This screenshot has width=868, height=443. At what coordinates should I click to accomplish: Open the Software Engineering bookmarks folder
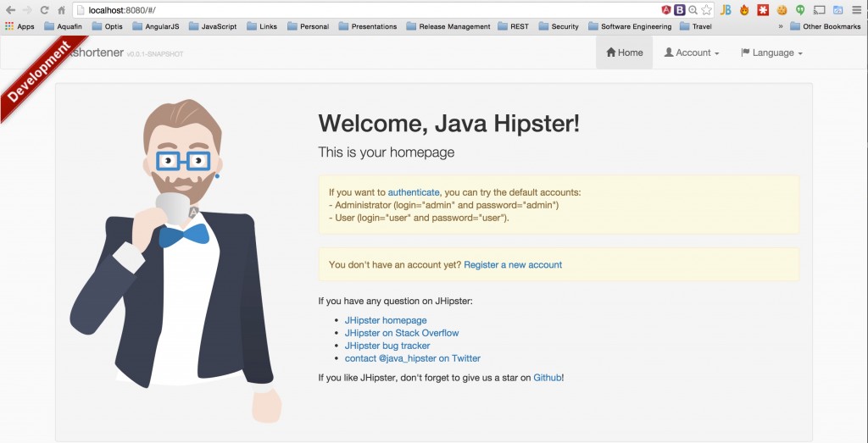pyautogui.click(x=630, y=26)
